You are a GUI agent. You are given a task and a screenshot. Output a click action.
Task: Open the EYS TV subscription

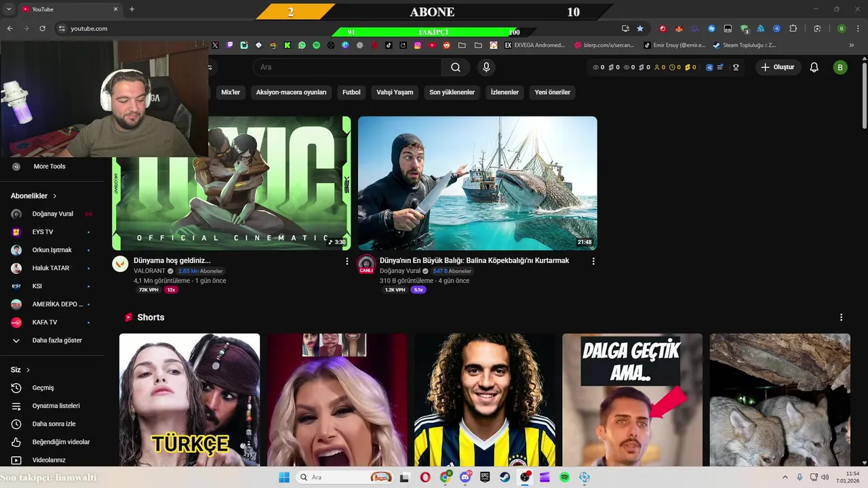click(52, 232)
